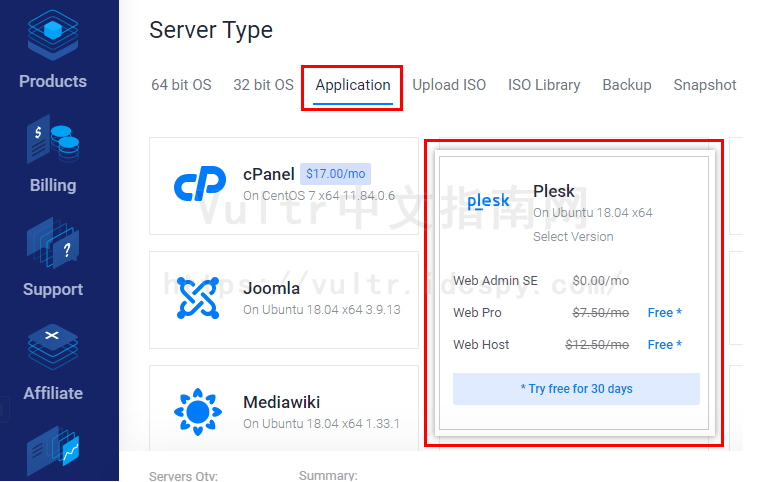777x482 pixels.
Task: Click the Server Type heading
Action: pyautogui.click(x=211, y=30)
